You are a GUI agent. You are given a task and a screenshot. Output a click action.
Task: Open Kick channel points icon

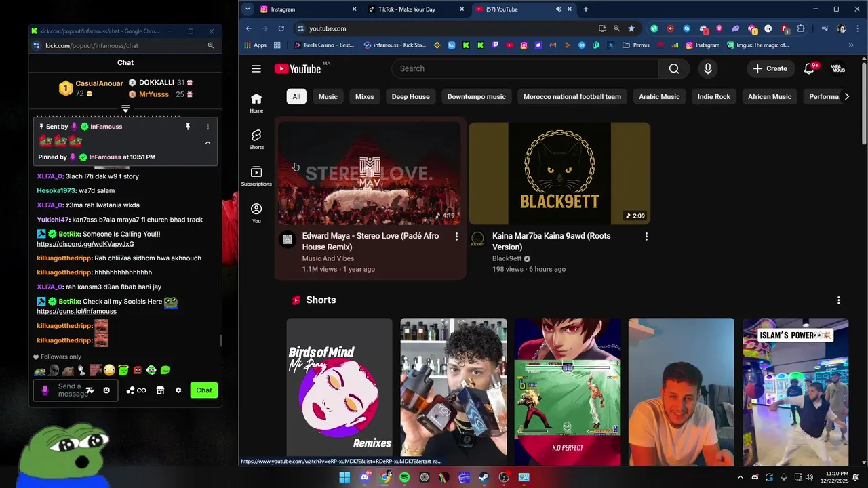[136, 390]
